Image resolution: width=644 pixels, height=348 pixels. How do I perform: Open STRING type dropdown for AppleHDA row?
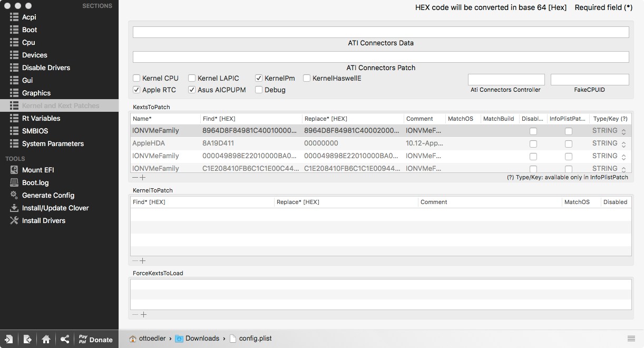(x=609, y=143)
